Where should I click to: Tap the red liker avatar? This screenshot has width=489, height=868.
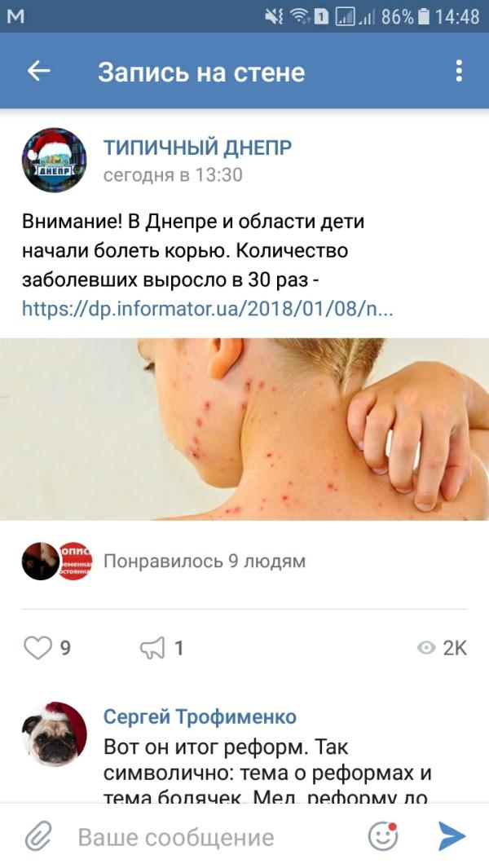click(x=75, y=561)
